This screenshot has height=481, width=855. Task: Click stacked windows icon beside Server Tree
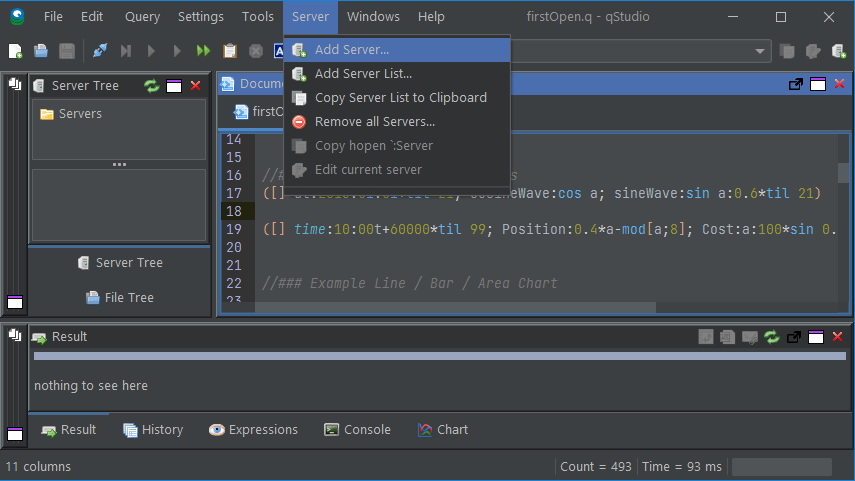pyautogui.click(x=15, y=84)
